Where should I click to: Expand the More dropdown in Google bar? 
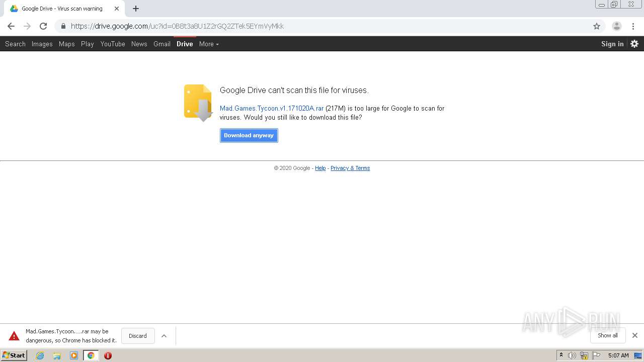(x=209, y=44)
